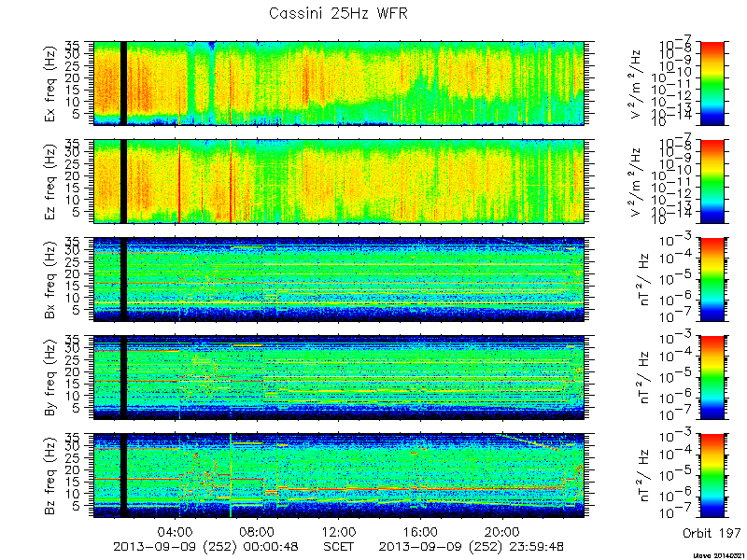Screen dimensions: 747x560
Task: Click the 20:00 time axis label
Action: coord(502,531)
